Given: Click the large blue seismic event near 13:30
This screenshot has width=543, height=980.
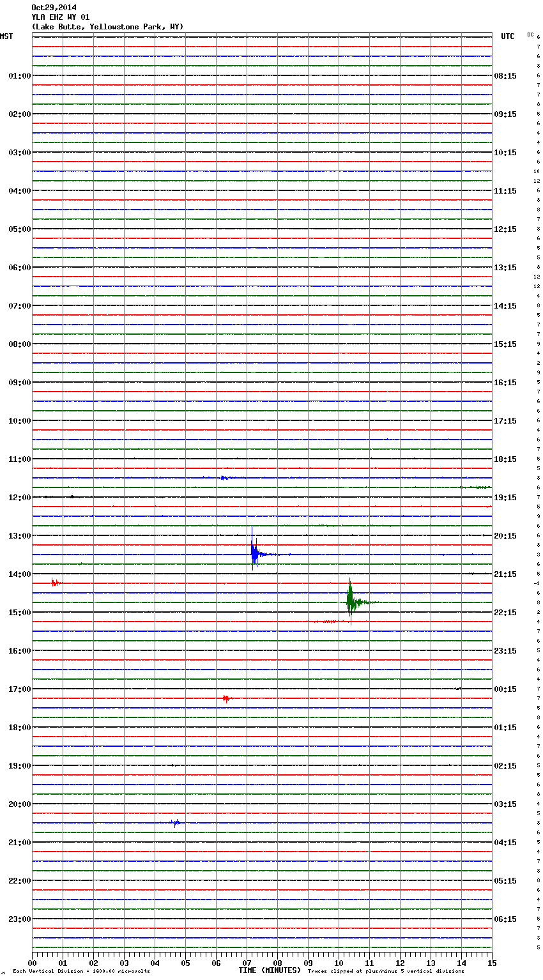Looking at the screenshot, I should [256, 552].
